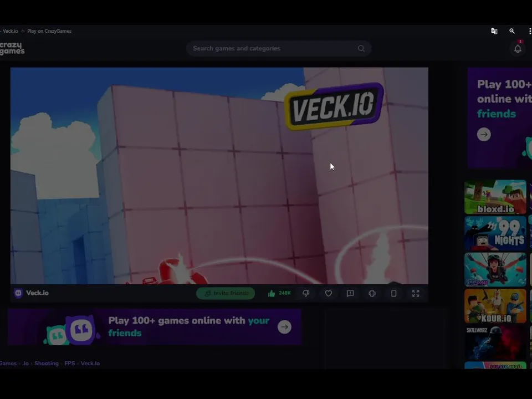Viewport: 532px width, 399px height.
Task: Open the notifications bell
Action: pyautogui.click(x=518, y=49)
